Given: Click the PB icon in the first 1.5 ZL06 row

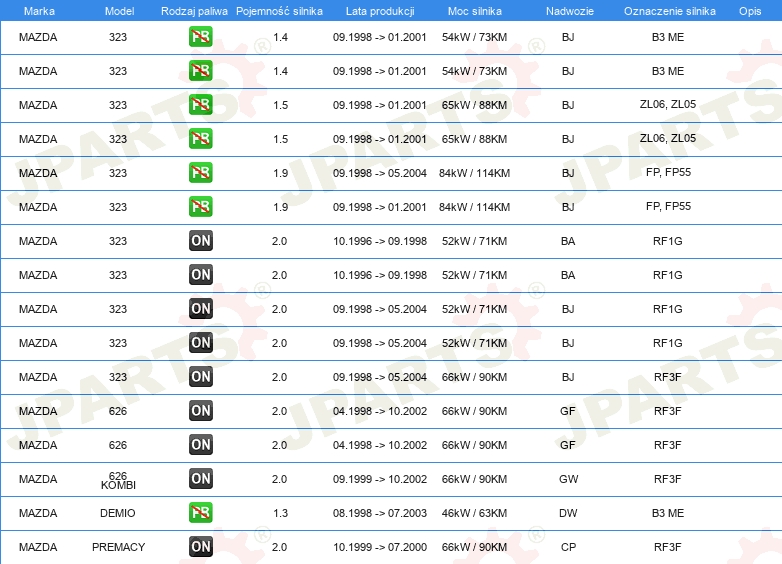Looking at the screenshot, I should [200, 105].
